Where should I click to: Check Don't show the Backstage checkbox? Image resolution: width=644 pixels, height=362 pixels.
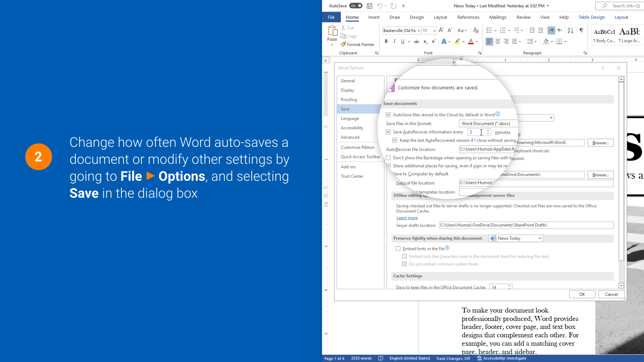click(x=388, y=158)
